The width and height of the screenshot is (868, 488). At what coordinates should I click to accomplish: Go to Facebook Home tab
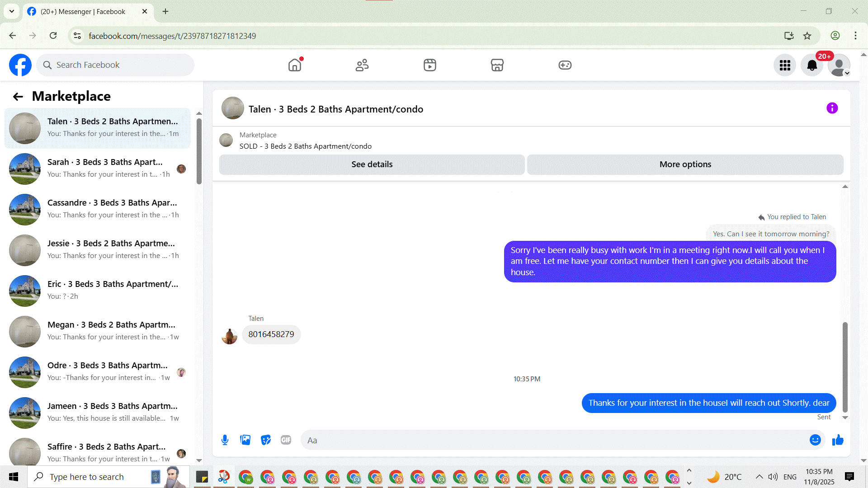(x=295, y=65)
